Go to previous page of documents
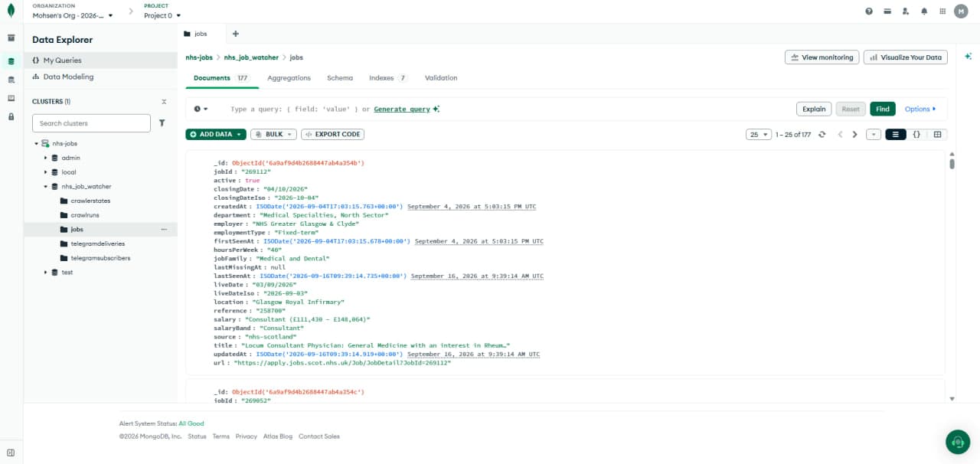The width and height of the screenshot is (980, 464). 840,135
